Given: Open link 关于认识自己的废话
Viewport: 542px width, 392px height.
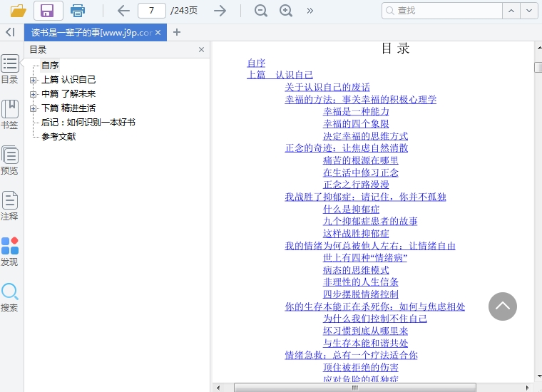Looking at the screenshot, I should [327, 87].
